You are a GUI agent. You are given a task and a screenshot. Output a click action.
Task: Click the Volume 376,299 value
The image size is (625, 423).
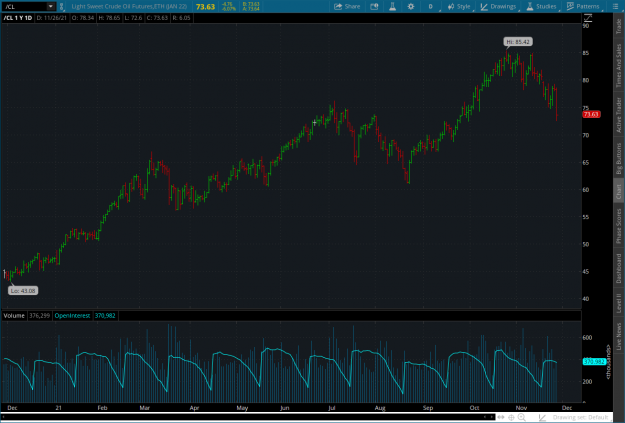(39, 316)
